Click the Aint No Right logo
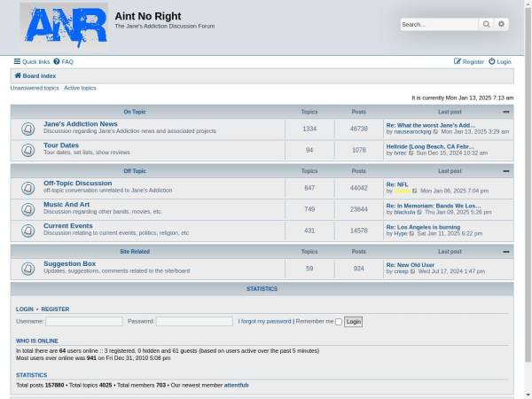Image resolution: width=532 pixels, height=399 pixels. coord(64,27)
